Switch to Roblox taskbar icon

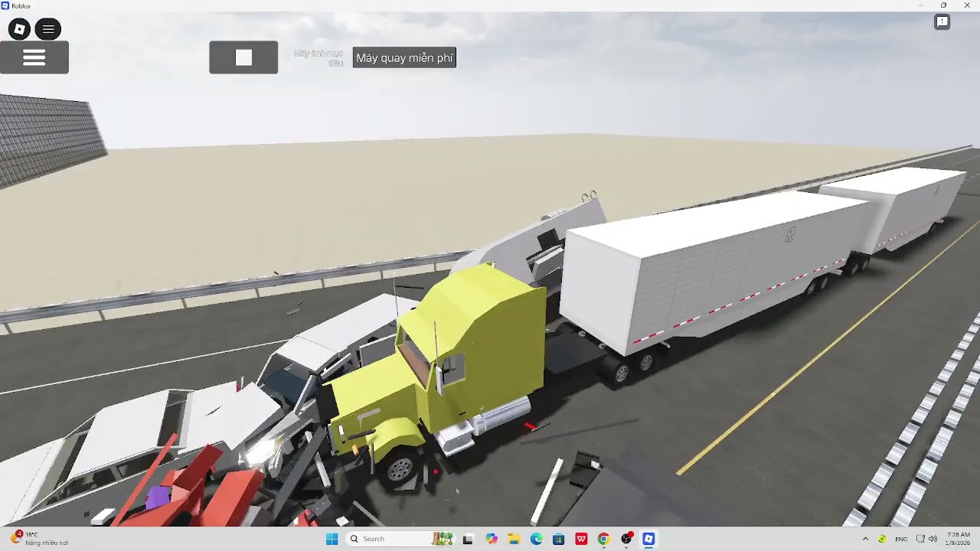[x=648, y=539]
